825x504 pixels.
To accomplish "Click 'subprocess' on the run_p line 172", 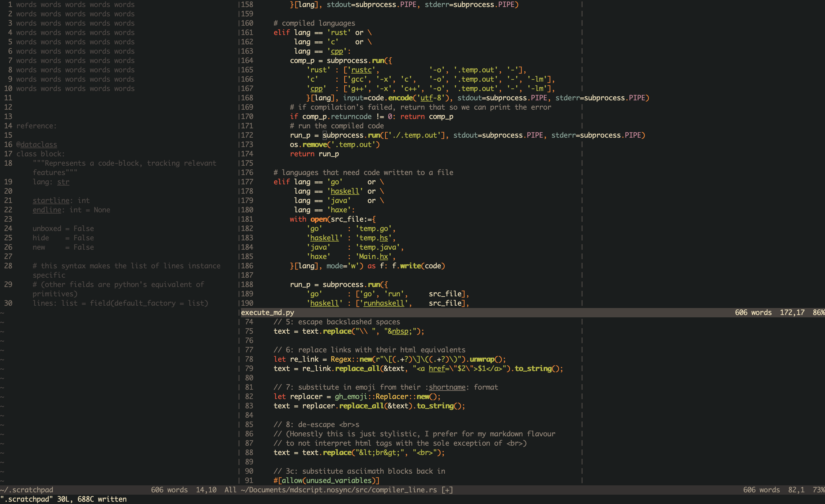I will [x=343, y=135].
